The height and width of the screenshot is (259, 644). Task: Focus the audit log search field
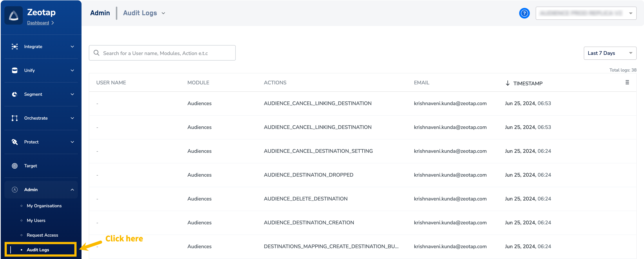(x=162, y=53)
